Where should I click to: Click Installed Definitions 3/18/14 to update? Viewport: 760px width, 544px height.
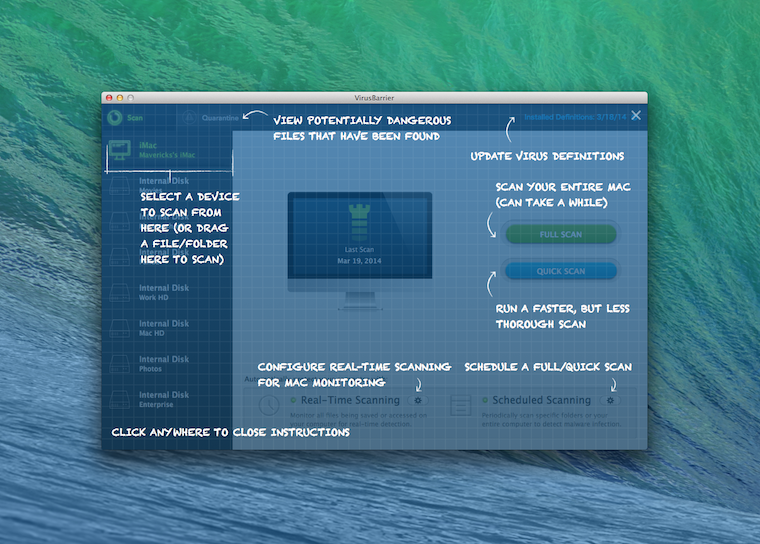click(x=575, y=117)
